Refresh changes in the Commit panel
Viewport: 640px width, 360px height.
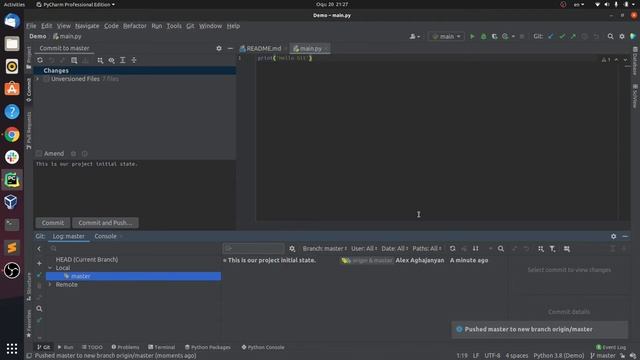(x=40, y=60)
